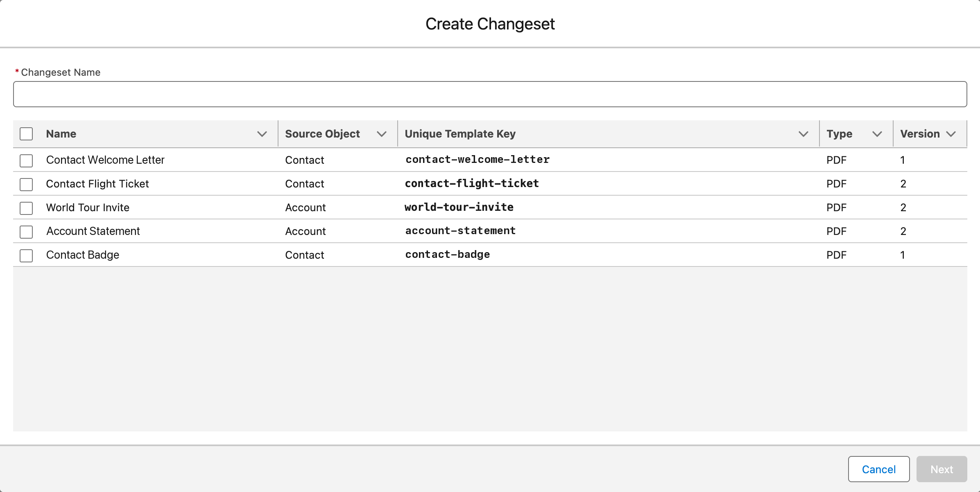Tick the Contact Flight Ticket row checkbox
The image size is (980, 492).
tap(26, 184)
